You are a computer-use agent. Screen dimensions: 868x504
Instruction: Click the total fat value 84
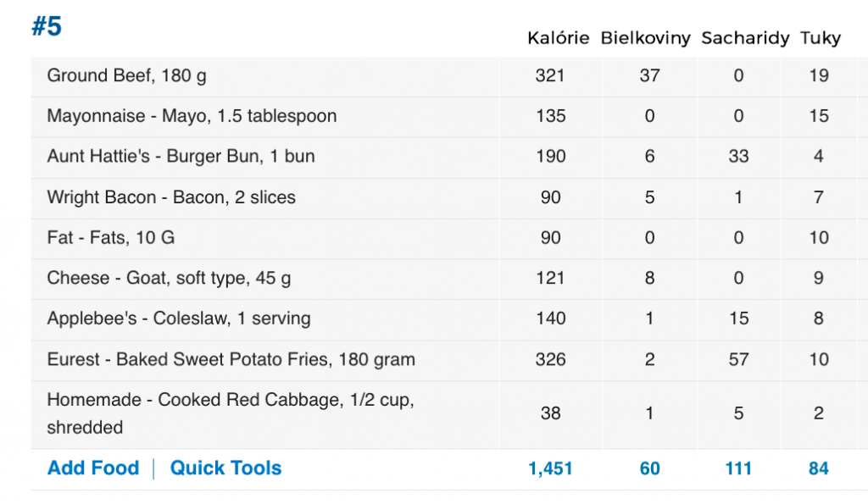click(x=819, y=468)
